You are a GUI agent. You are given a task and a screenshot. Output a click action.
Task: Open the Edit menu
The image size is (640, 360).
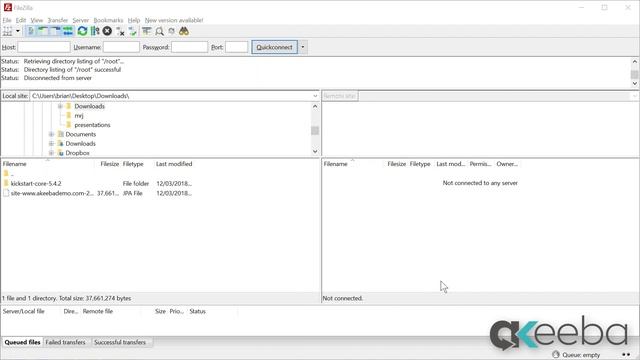(x=21, y=20)
